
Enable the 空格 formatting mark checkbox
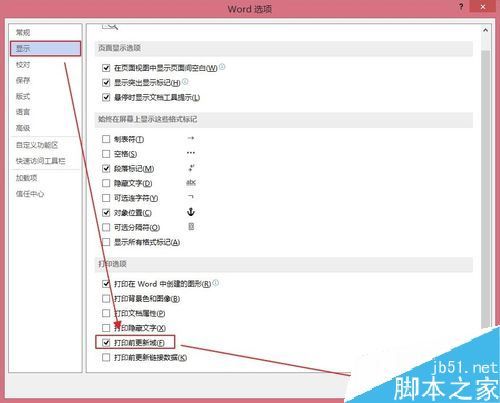coord(106,154)
